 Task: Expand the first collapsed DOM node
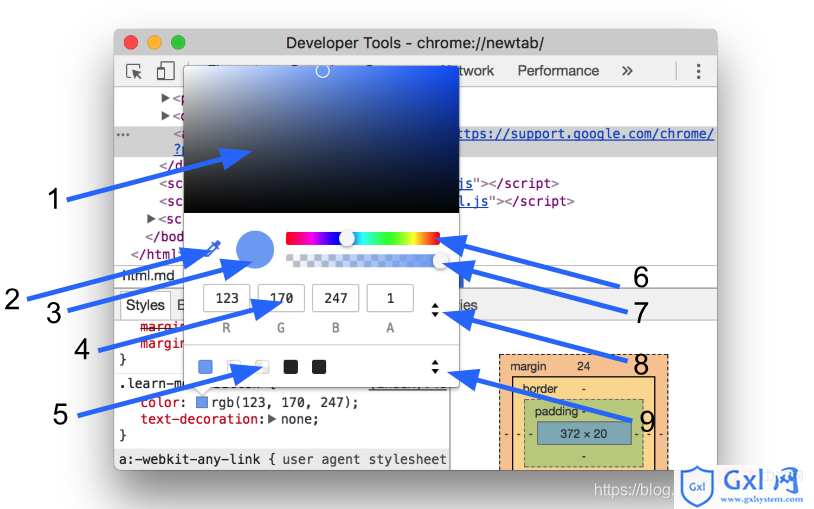tap(166, 98)
